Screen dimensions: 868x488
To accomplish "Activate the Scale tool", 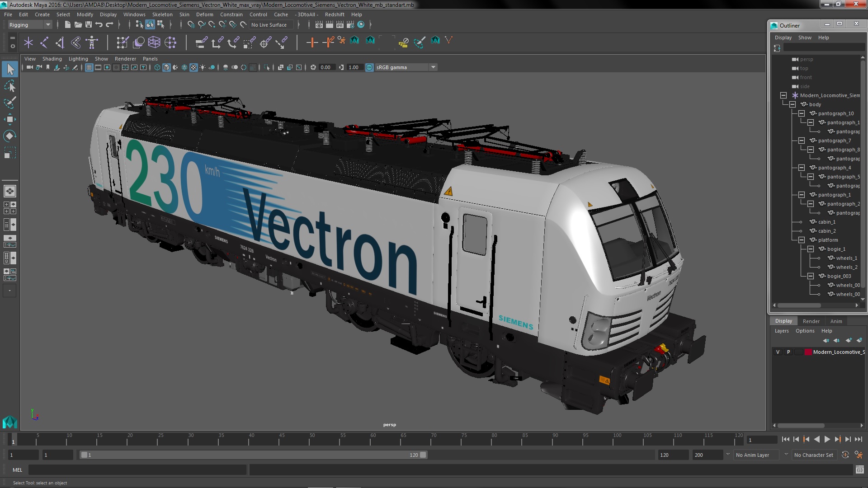I will tap(9, 153).
